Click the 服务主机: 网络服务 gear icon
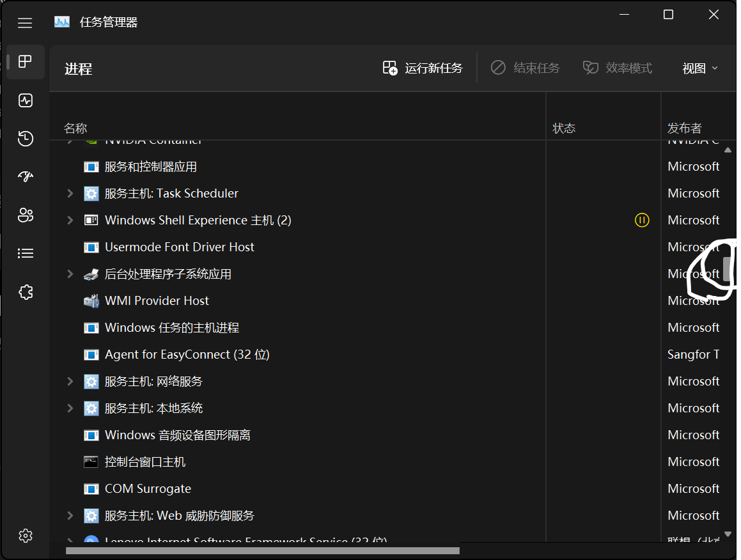 click(91, 382)
